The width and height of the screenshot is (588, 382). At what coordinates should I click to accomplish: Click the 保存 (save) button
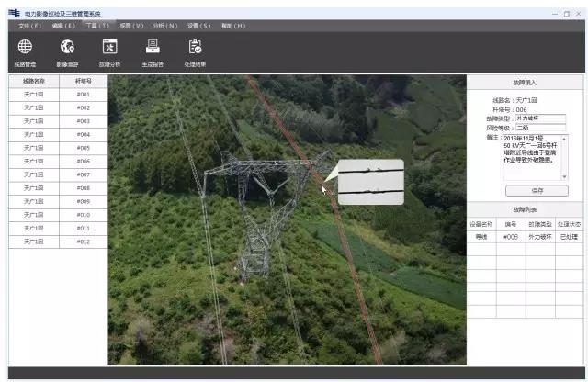click(x=537, y=190)
